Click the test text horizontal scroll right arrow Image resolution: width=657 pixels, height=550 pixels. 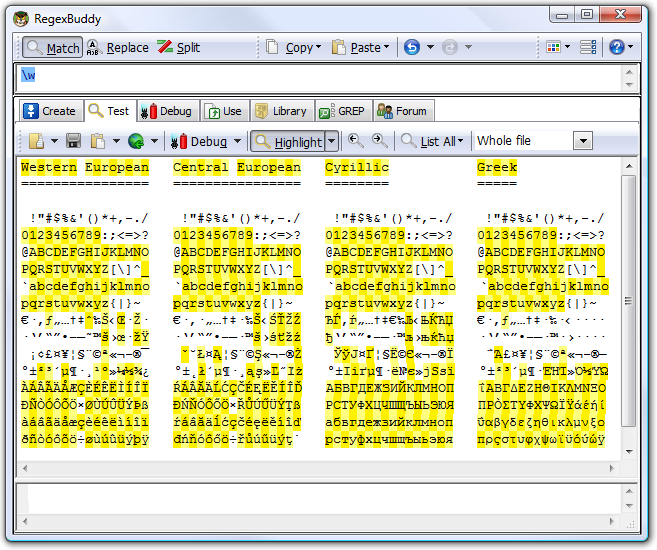click(x=612, y=468)
